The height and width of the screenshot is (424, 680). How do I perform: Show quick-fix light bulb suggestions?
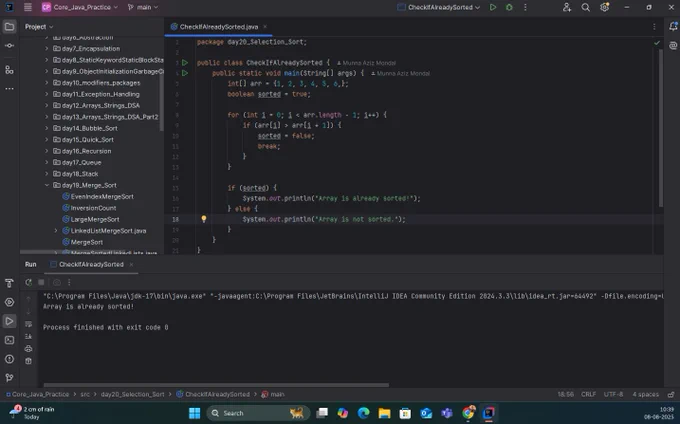[203, 219]
